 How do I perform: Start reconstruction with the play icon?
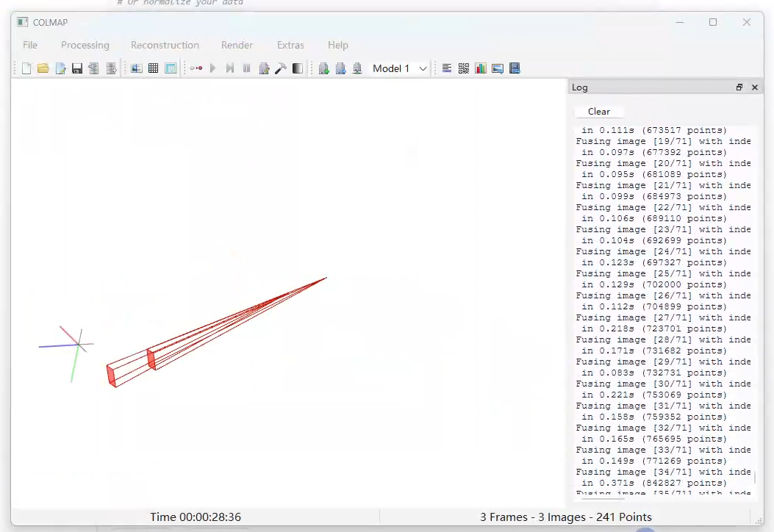[212, 68]
